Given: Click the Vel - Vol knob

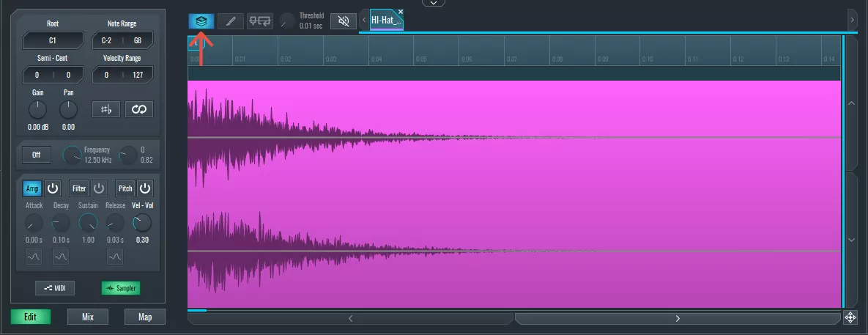Looking at the screenshot, I should click(142, 223).
